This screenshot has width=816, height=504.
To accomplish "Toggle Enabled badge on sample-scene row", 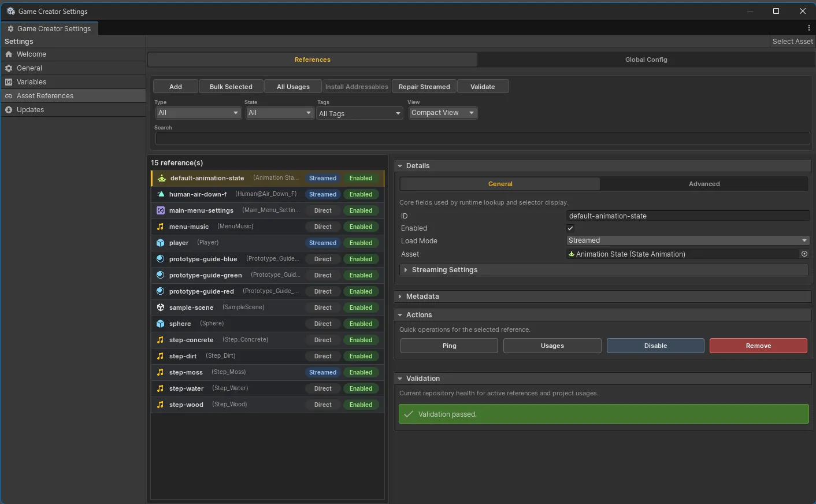I will tap(361, 307).
